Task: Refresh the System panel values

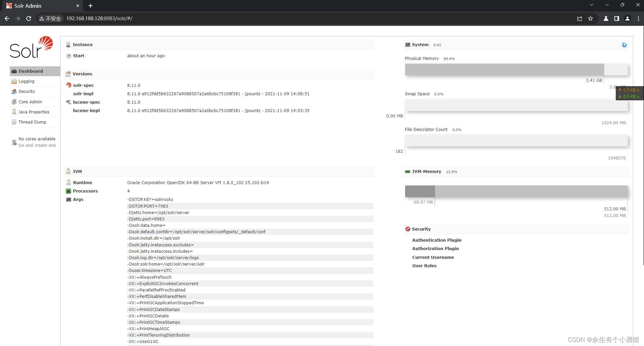Action: pos(624,45)
